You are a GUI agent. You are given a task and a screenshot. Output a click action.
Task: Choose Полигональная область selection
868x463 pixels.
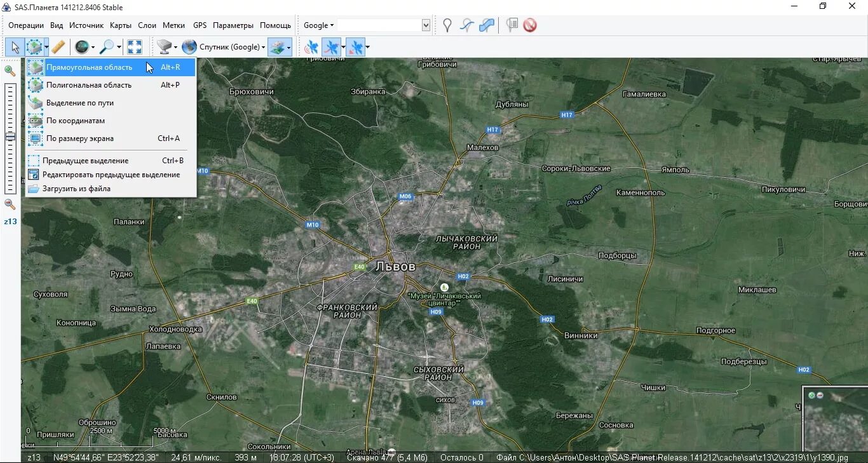click(x=111, y=85)
